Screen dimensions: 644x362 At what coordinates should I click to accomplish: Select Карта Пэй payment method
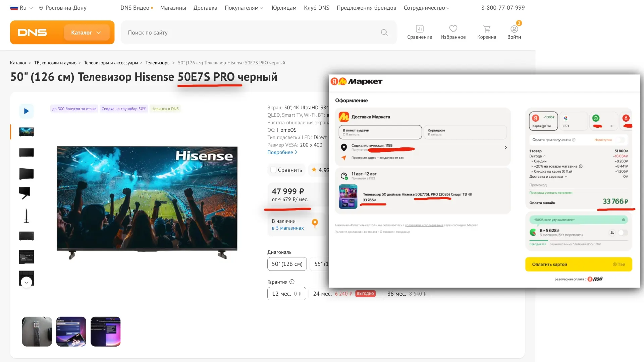[x=543, y=121]
